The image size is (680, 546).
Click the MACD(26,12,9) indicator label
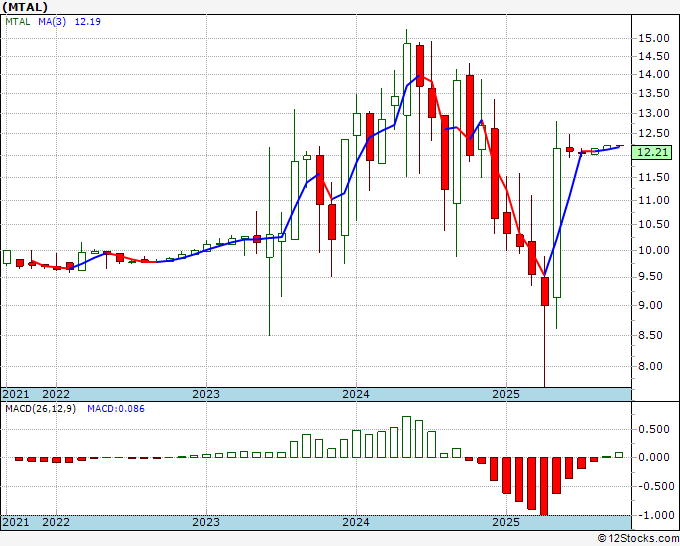coord(40,409)
